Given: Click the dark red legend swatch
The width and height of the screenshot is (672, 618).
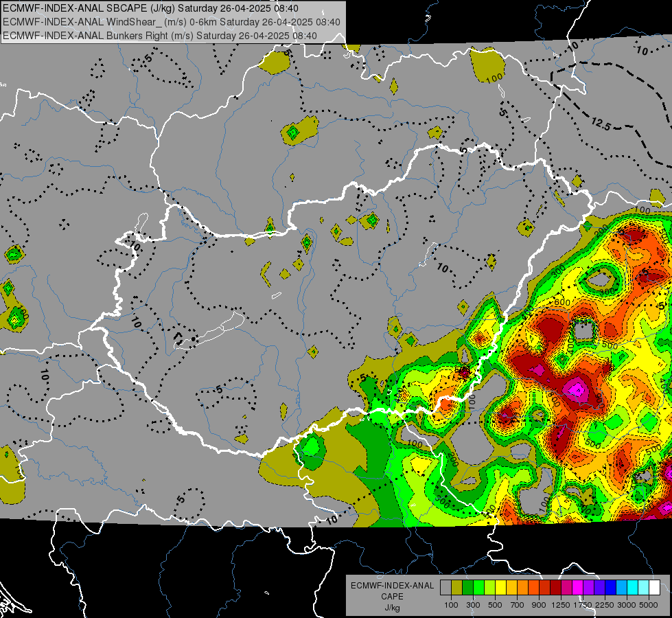Looking at the screenshot, I should point(555,588).
